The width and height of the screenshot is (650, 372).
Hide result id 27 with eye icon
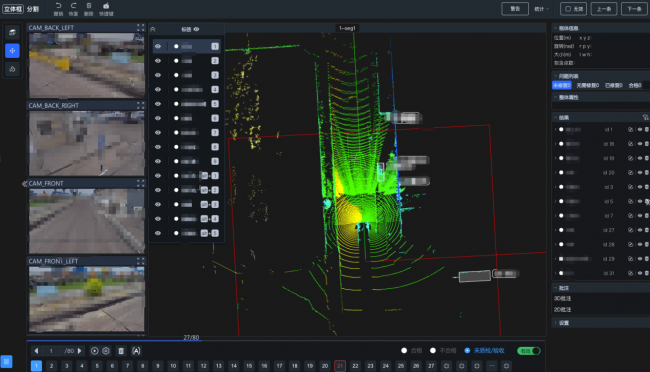pos(640,230)
